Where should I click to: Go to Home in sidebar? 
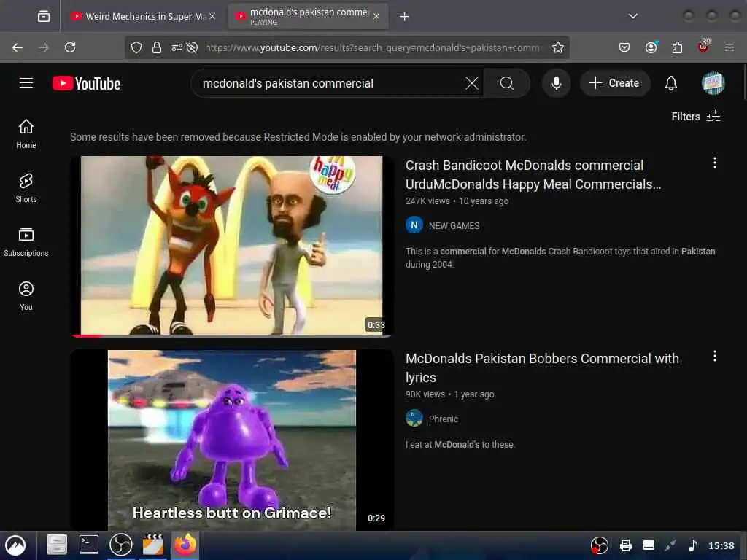coord(26,134)
